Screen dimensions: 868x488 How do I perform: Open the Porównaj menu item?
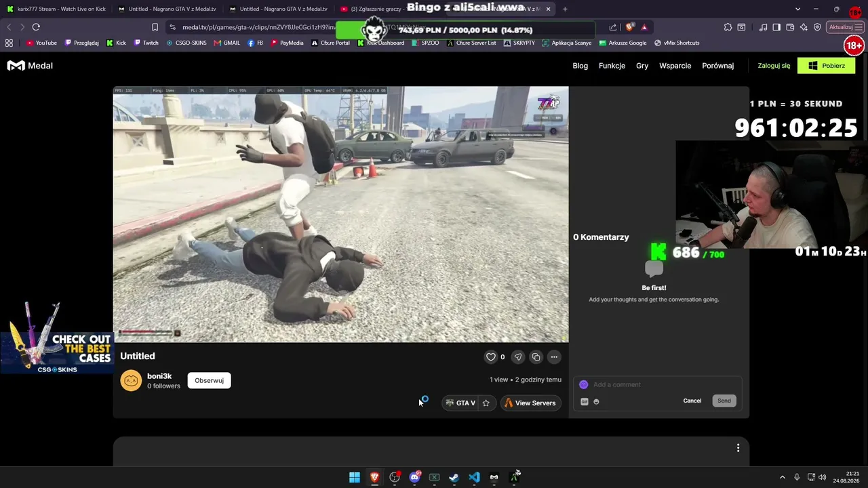point(718,66)
